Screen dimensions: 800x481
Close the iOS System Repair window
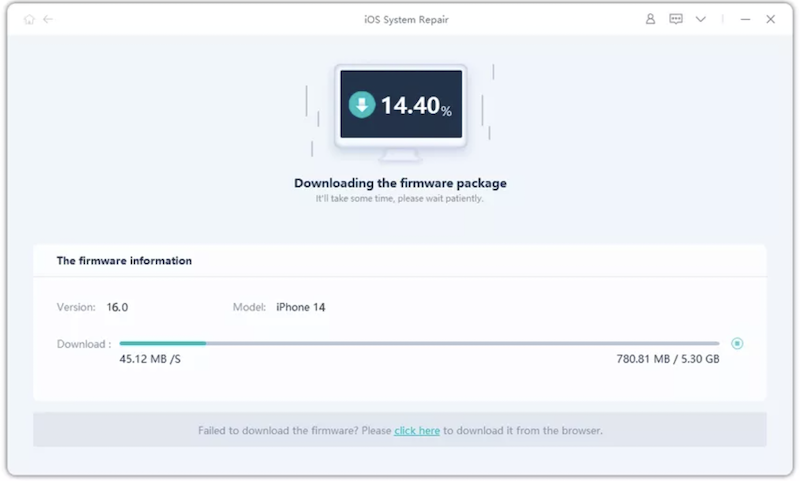771,19
